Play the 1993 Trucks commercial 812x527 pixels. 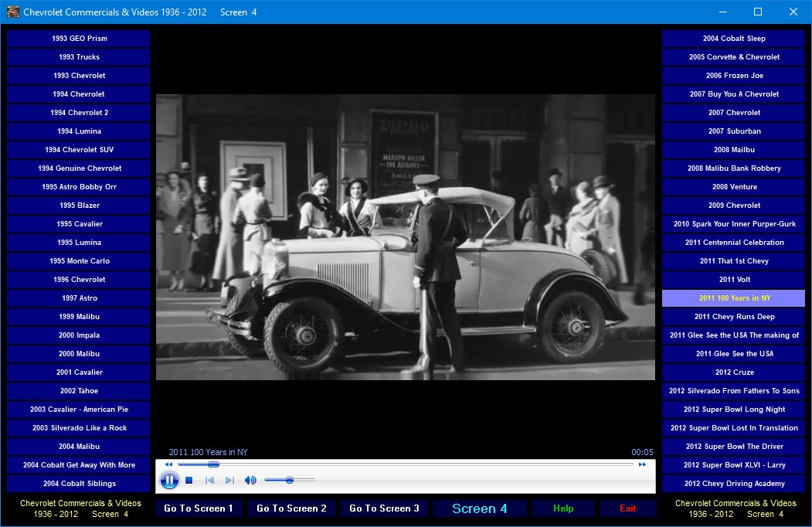[x=79, y=57]
